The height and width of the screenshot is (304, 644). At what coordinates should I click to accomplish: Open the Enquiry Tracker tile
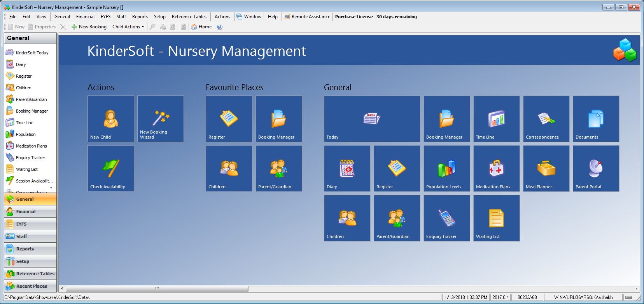click(447, 218)
